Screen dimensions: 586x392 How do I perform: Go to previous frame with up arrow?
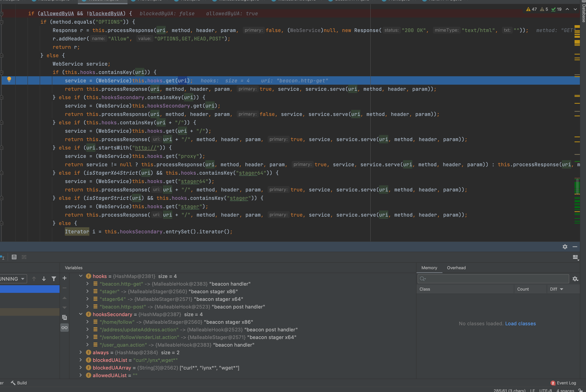[x=34, y=279]
